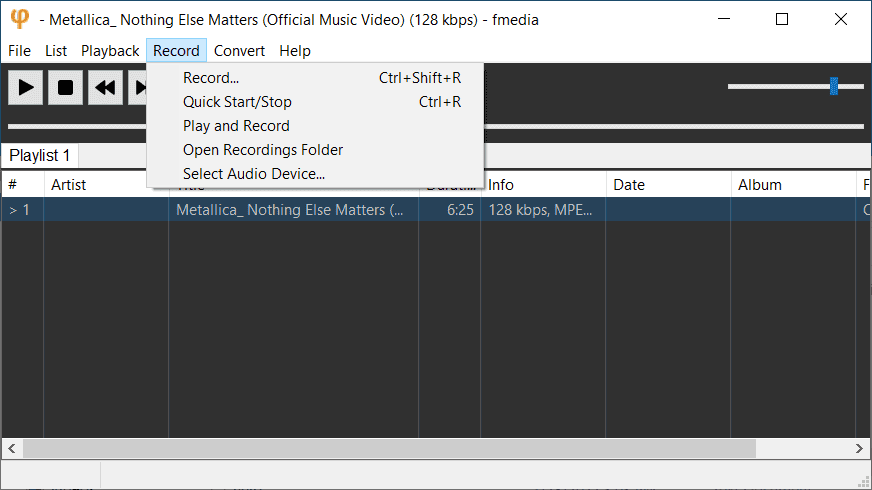This screenshot has width=872, height=490.
Task: Click the previous track rewind button
Action: click(x=106, y=87)
